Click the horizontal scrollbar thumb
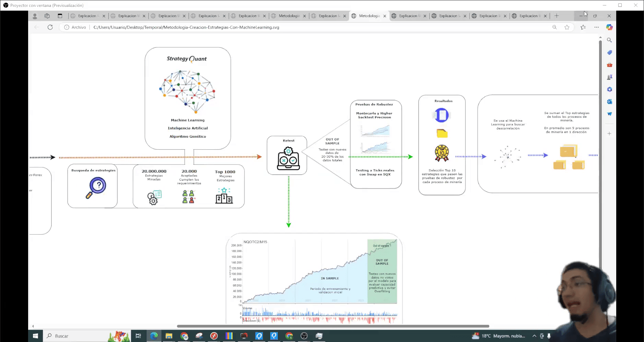The image size is (644, 342). pyautogui.click(x=333, y=326)
